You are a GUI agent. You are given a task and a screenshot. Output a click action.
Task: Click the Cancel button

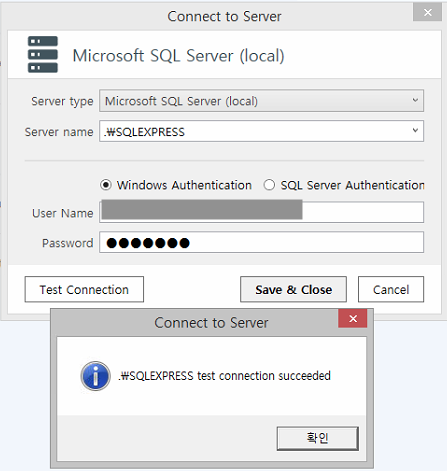(x=391, y=289)
